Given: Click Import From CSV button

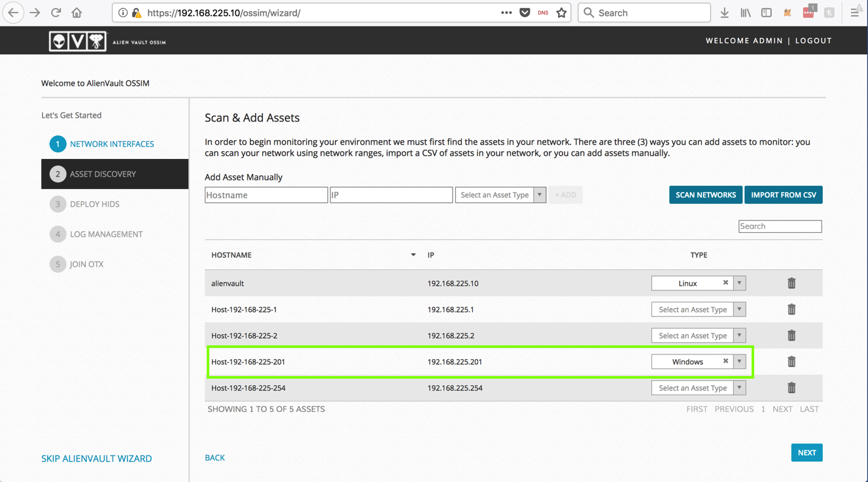Looking at the screenshot, I should point(783,195).
